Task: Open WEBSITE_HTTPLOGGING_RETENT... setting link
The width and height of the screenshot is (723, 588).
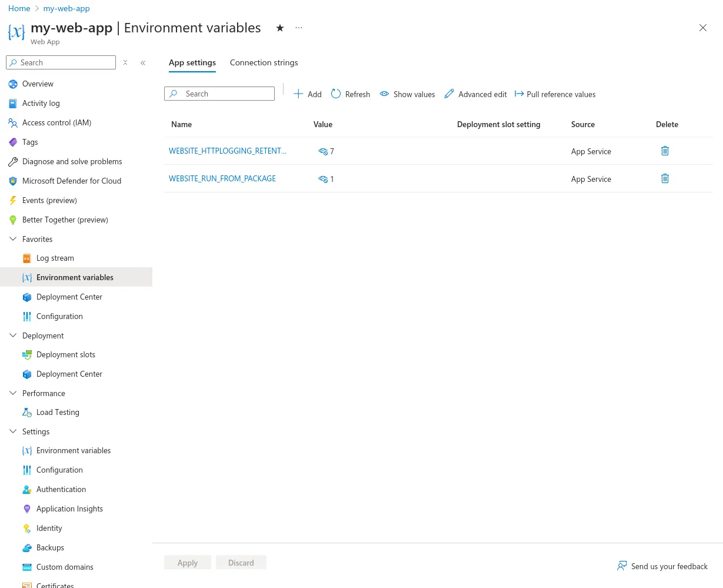Action: tap(228, 151)
